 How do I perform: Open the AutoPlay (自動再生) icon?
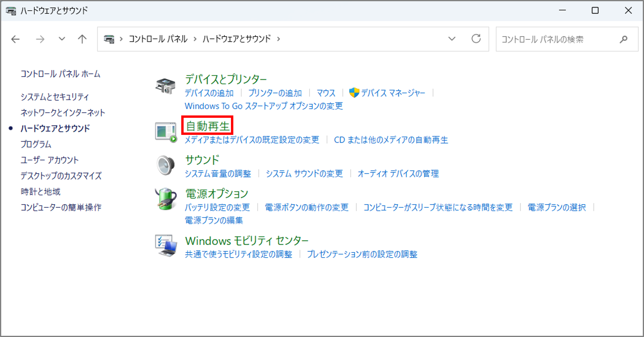tap(166, 132)
